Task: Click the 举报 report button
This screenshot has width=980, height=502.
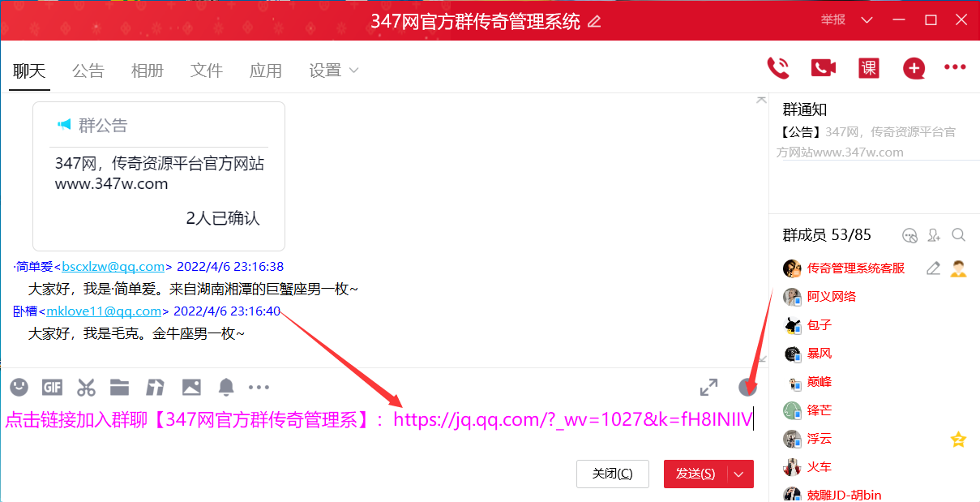Action: [x=832, y=20]
